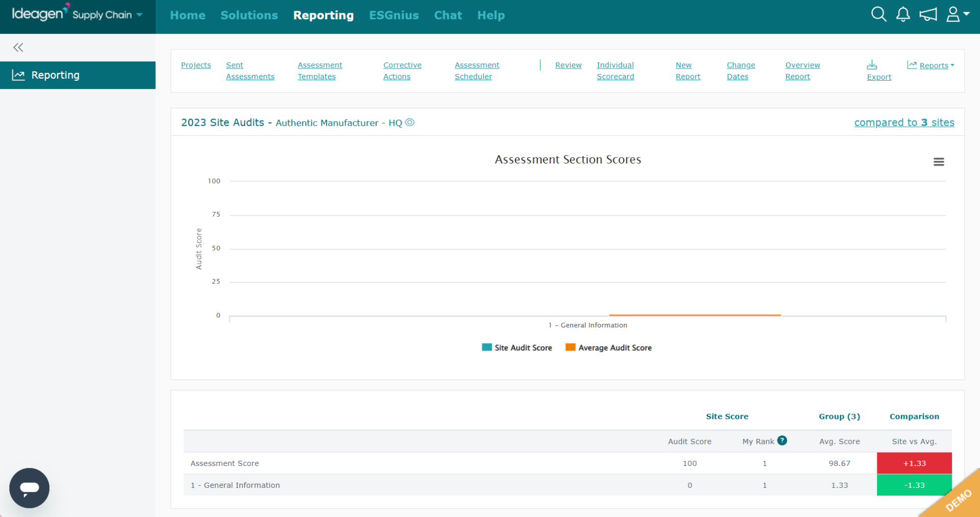Screen dimensions: 980x517
Task: Open the Help menu
Action: coord(491,15)
